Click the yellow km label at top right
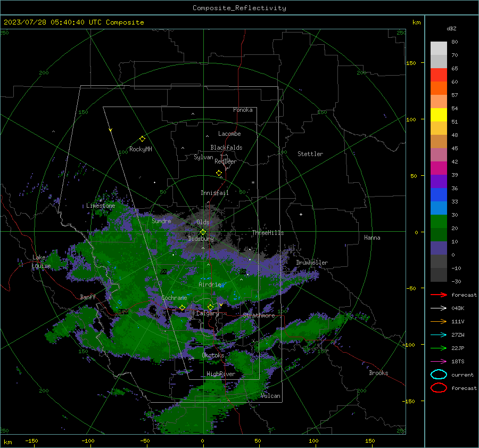The height and width of the screenshot is (448, 479). pyautogui.click(x=416, y=22)
